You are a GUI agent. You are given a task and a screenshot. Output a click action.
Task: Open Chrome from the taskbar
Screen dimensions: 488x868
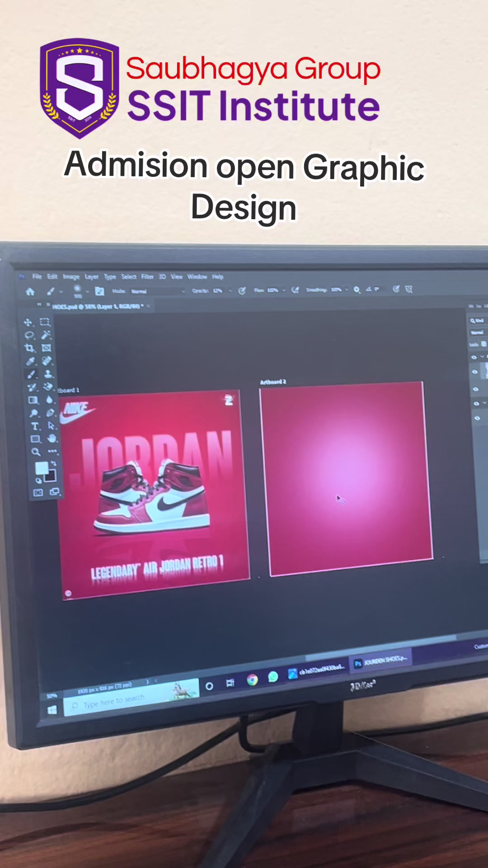coord(252,679)
